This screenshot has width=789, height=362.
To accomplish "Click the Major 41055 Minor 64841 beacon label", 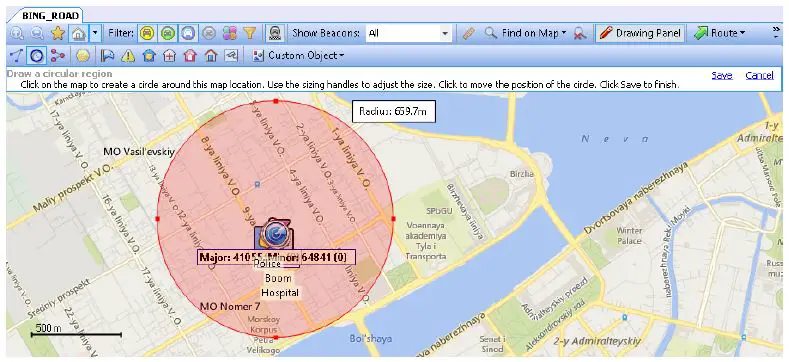I will (x=277, y=257).
